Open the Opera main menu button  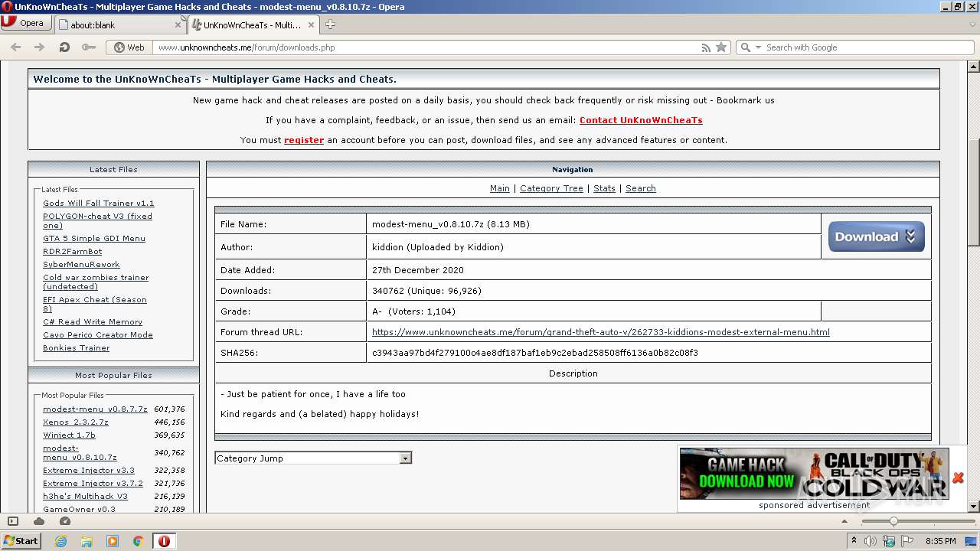click(24, 23)
